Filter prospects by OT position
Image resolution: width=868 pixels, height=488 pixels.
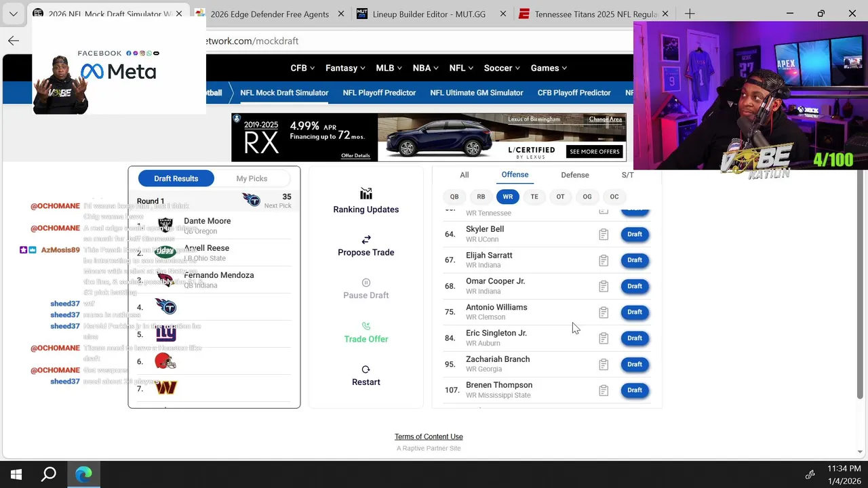[x=560, y=197]
